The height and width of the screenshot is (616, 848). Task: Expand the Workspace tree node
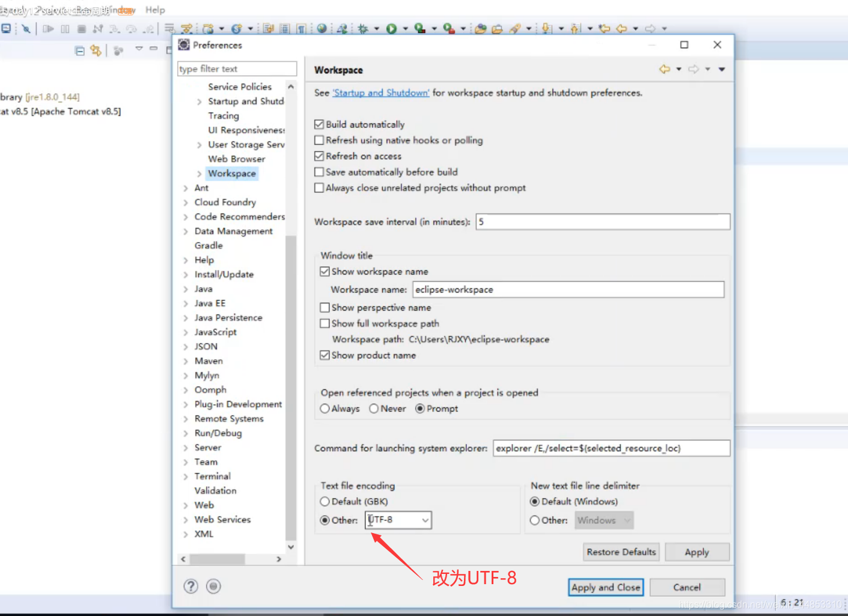click(x=200, y=174)
